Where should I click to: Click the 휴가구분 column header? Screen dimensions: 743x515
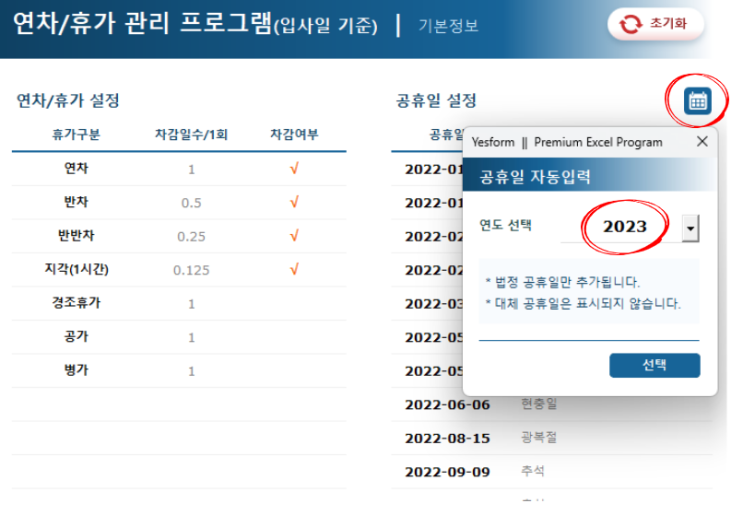coord(76,135)
